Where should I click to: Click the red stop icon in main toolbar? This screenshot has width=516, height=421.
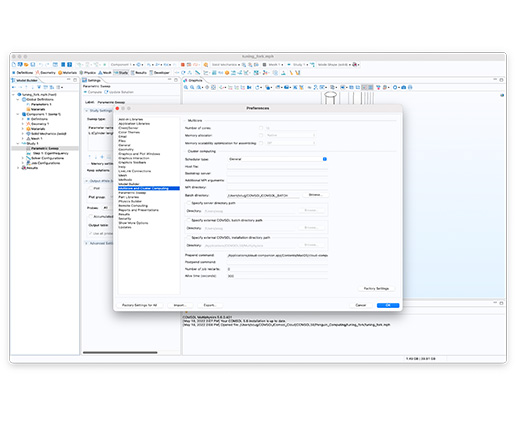click(x=183, y=64)
